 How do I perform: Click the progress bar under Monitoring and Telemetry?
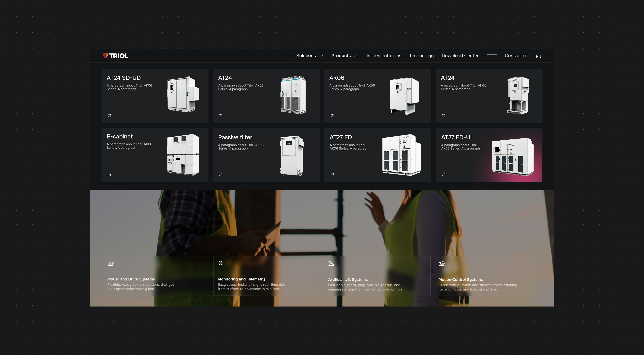click(x=234, y=296)
